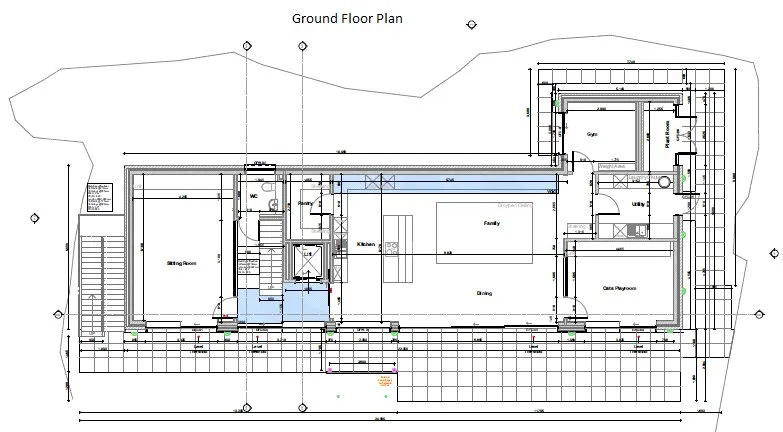
Task: Select the "Kitchen" label
Action: (x=366, y=244)
